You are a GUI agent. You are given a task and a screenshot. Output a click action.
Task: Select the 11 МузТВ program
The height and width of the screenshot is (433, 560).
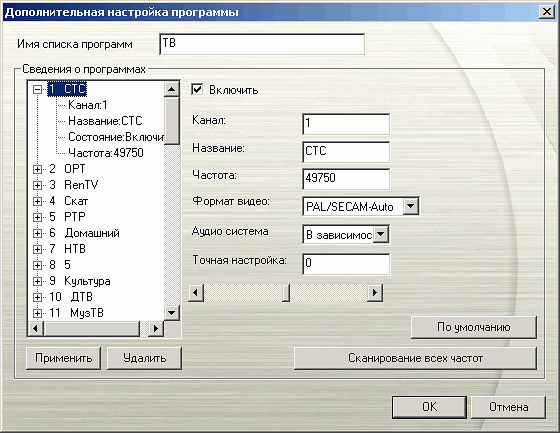tap(76, 313)
